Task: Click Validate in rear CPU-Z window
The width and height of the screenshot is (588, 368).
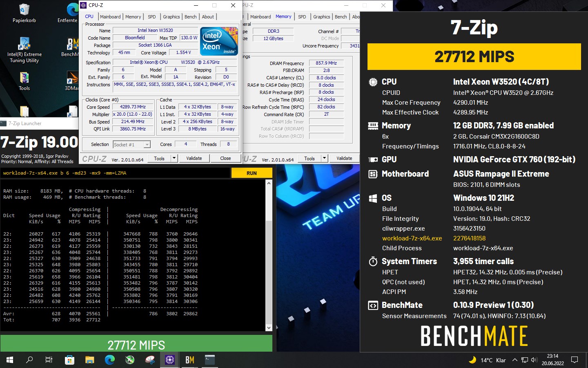Action: [344, 159]
